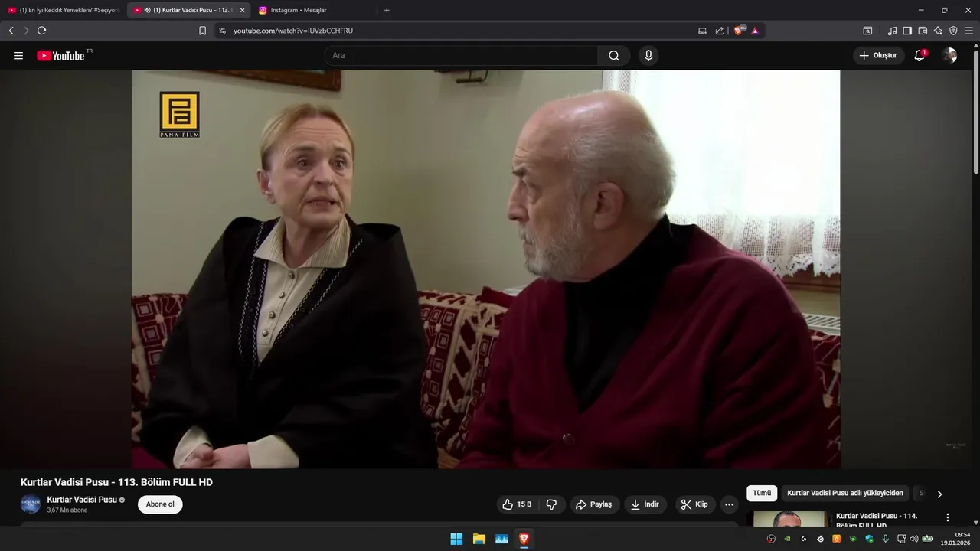This screenshot has width=980, height=551.
Task: Open the Windows Start menu
Action: point(456,539)
